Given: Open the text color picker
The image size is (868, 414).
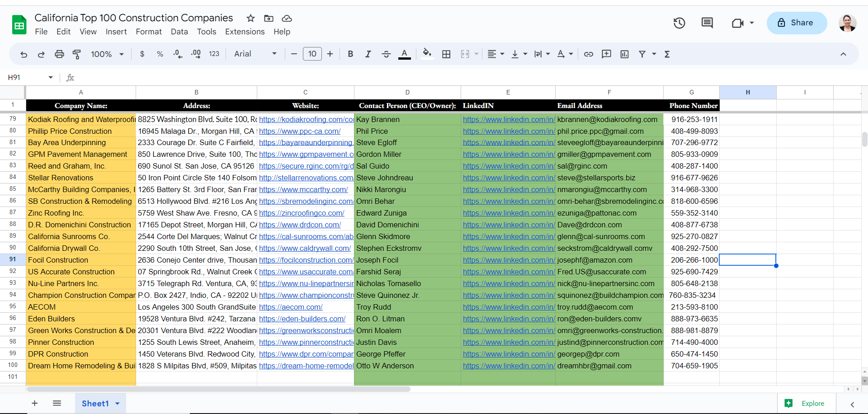Looking at the screenshot, I should point(405,54).
